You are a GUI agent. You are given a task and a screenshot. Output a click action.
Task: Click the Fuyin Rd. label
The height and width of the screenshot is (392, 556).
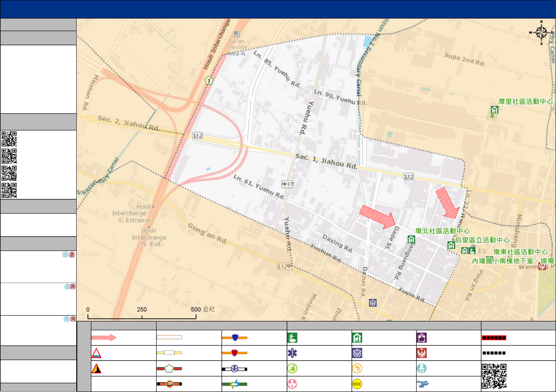tap(411, 295)
